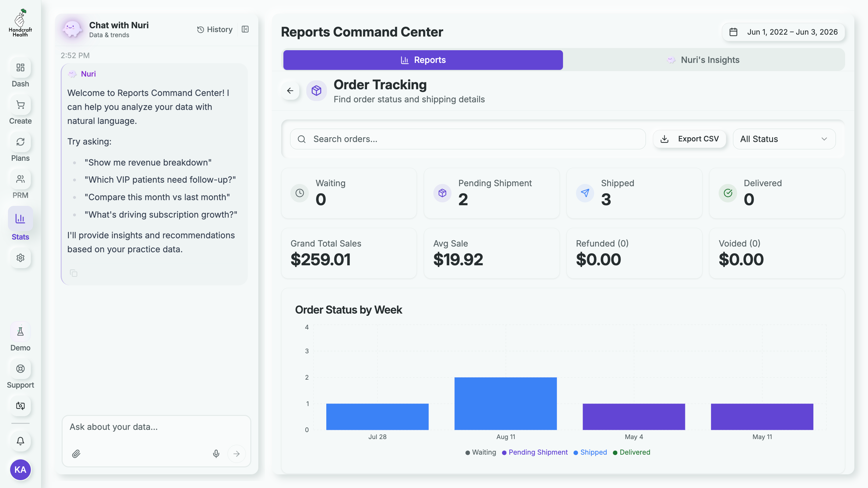Click the Search orders input field
Screen dimensions: 868x488
coord(468,139)
